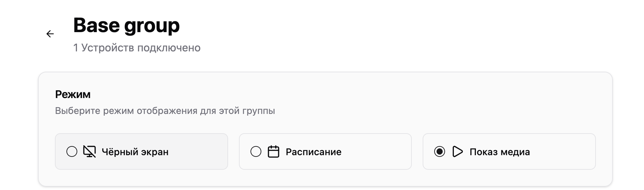Click the play triangle icon
644x190 pixels.
[x=457, y=152]
